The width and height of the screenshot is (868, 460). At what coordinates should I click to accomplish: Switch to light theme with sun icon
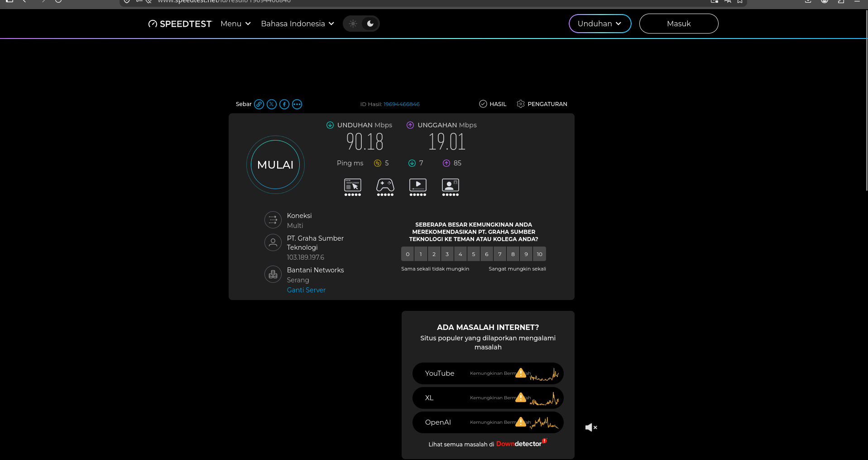coord(353,24)
